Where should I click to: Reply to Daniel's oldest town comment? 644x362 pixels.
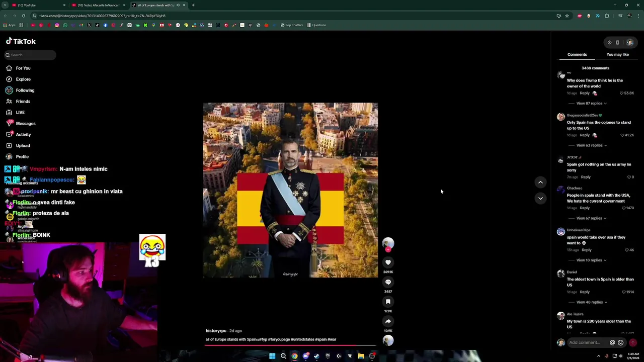pos(584,292)
